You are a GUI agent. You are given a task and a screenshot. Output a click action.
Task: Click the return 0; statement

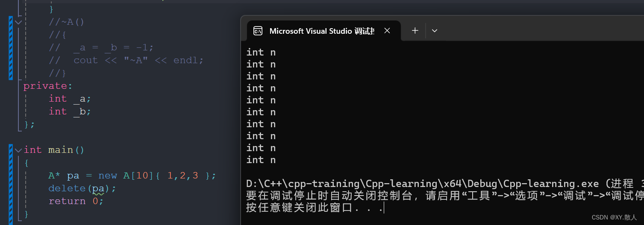(x=76, y=201)
